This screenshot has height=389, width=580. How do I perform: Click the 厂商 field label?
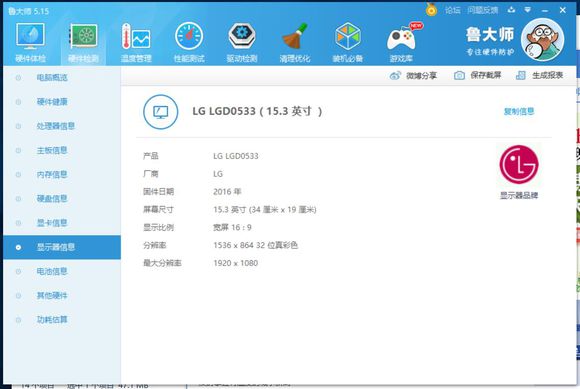151,174
